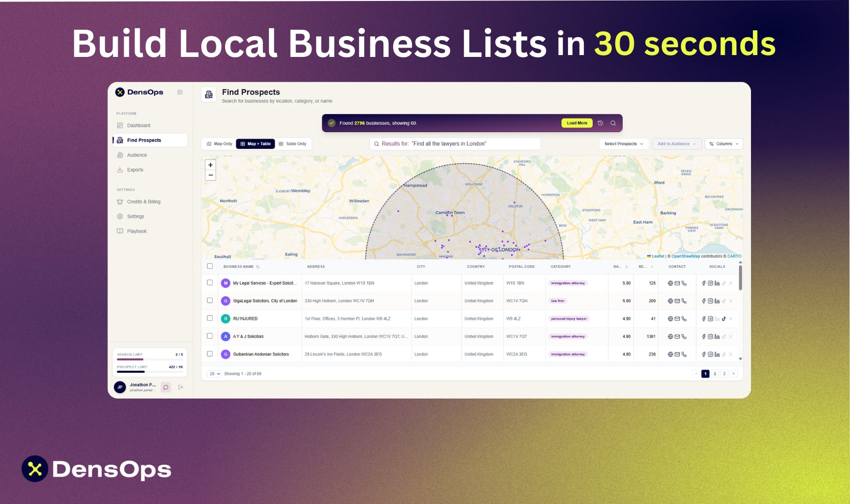
Task: Open TikTok icon for RU1NJURED row
Action: coord(724,319)
